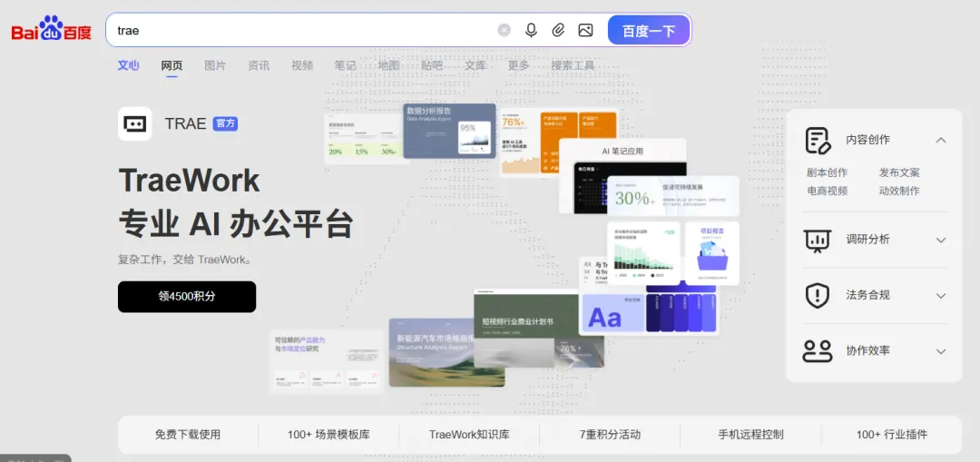This screenshot has height=462, width=980.
Task: Open the 促进可持续发展 30% card
Action: tap(673, 196)
